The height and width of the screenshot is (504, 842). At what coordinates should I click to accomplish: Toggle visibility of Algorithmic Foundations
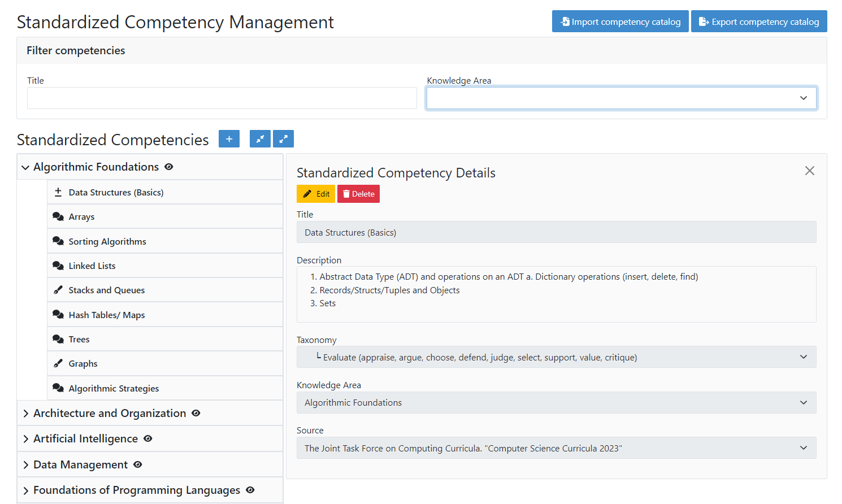click(168, 167)
